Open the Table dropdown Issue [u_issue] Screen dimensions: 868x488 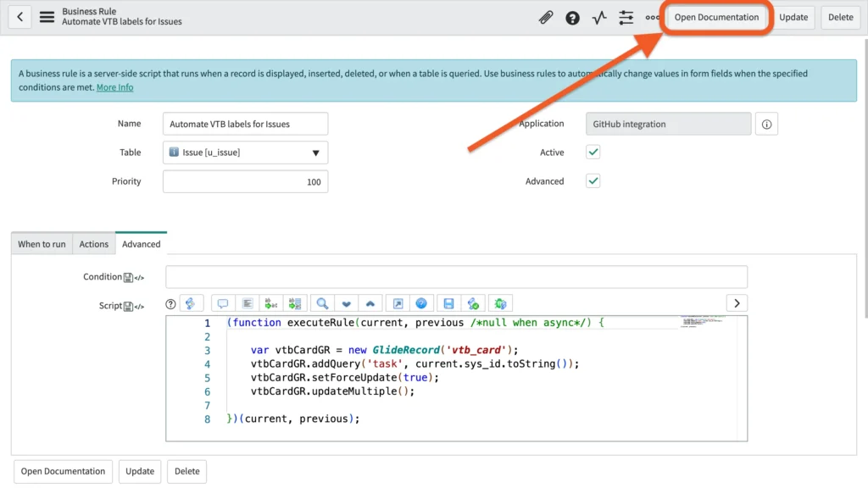click(245, 152)
